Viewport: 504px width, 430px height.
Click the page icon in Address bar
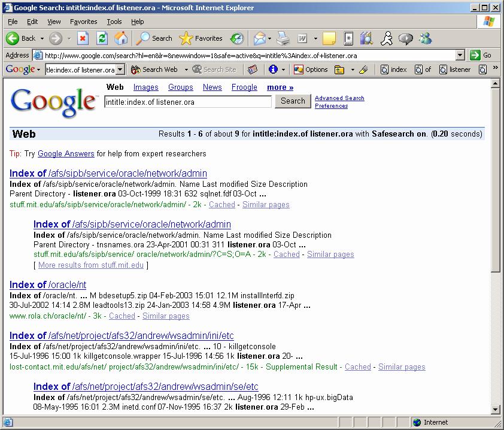click(38, 55)
